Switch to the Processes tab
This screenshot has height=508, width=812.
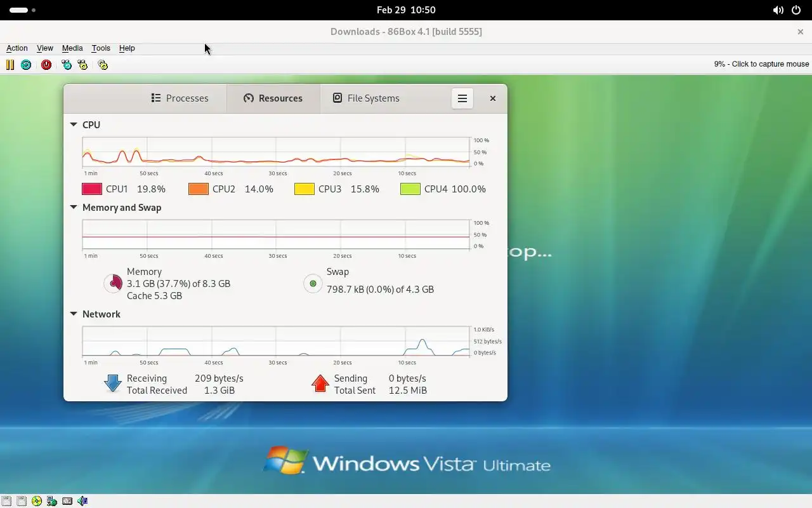[180, 98]
